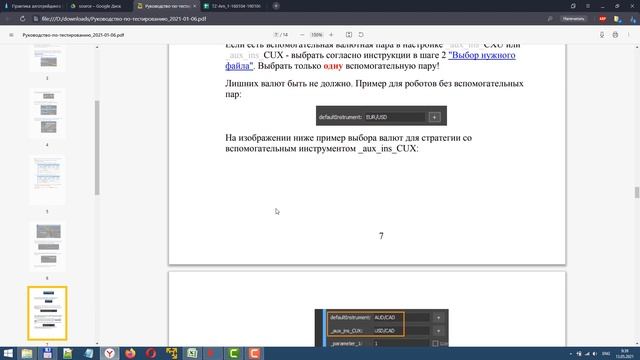Screen dimensions: 640x360
Task: Click the volume icon in system tray
Action: [595, 354]
